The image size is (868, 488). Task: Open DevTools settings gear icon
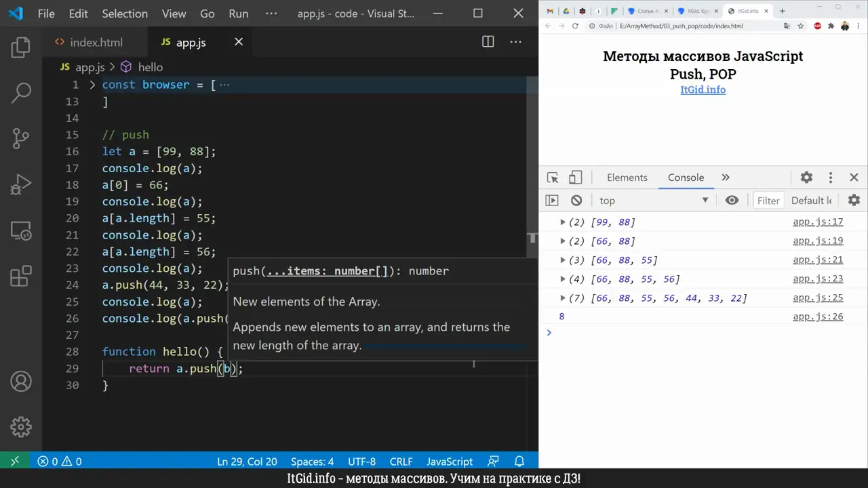coord(806,178)
